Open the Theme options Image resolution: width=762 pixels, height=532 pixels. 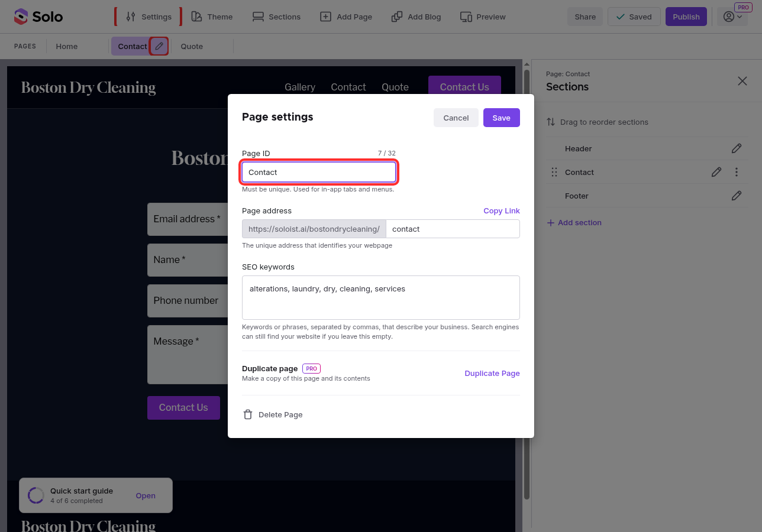click(212, 17)
